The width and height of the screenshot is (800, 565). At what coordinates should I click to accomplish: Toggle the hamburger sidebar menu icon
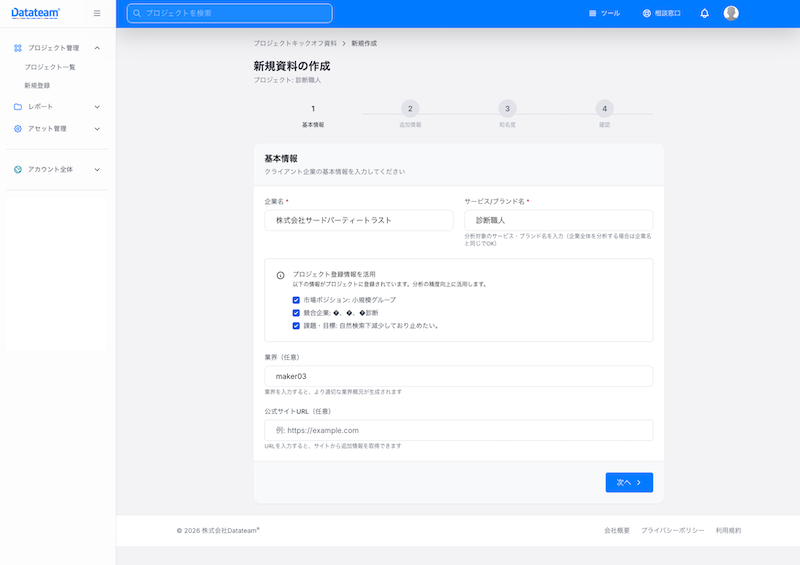tap(97, 13)
